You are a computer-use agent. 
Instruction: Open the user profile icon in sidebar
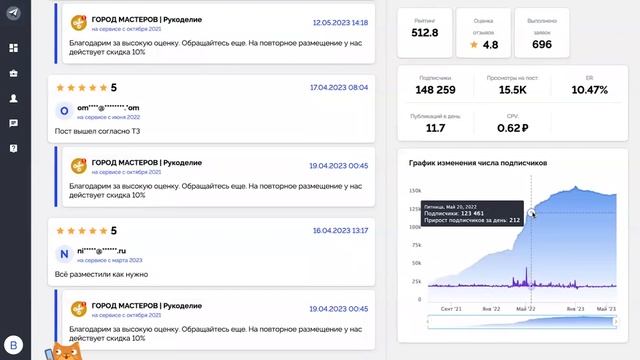coord(13,98)
